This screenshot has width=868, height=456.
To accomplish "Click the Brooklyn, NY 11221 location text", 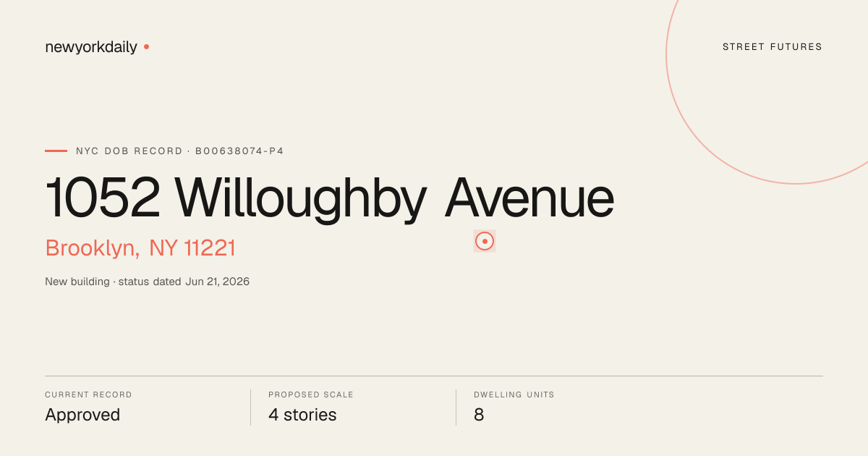I will point(140,248).
